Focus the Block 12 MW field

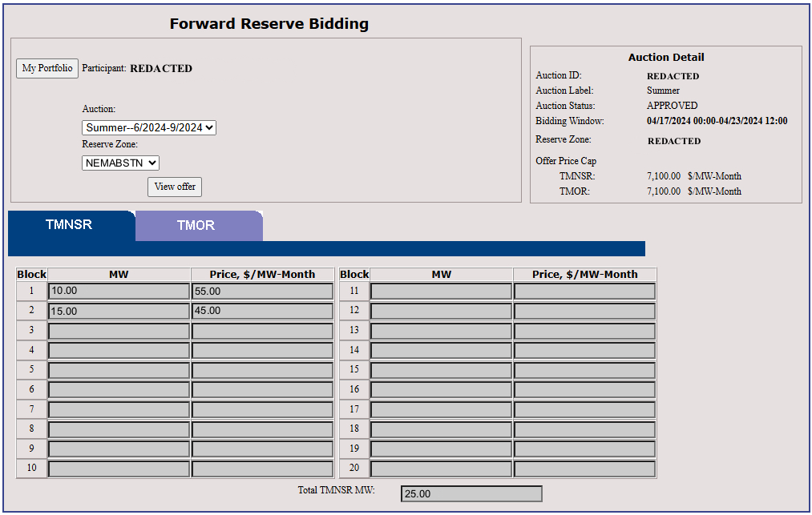click(x=441, y=311)
